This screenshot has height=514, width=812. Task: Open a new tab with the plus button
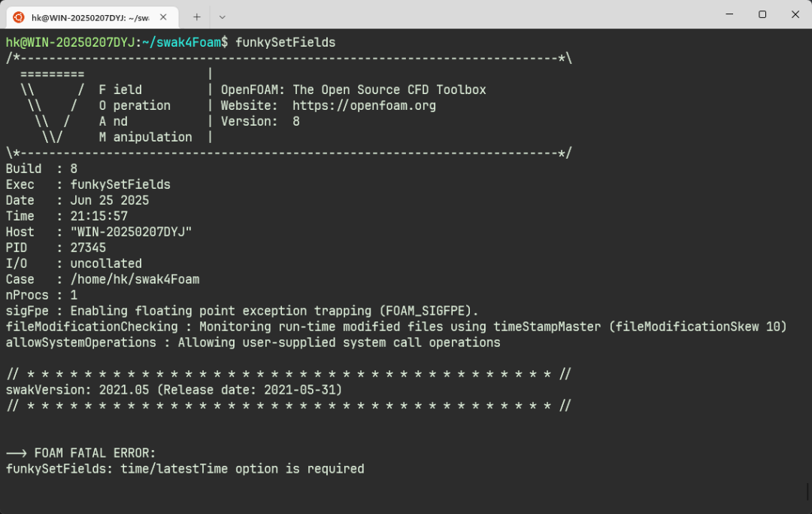pos(197,17)
